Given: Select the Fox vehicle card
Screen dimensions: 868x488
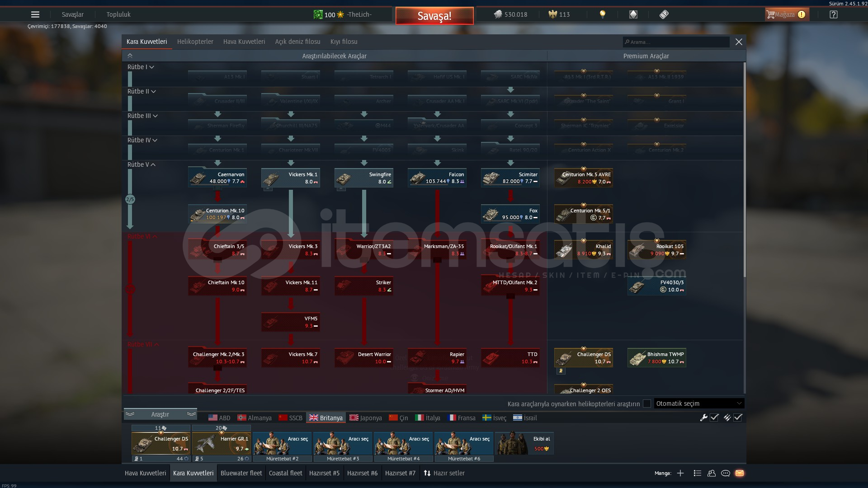Looking at the screenshot, I should tap(510, 214).
